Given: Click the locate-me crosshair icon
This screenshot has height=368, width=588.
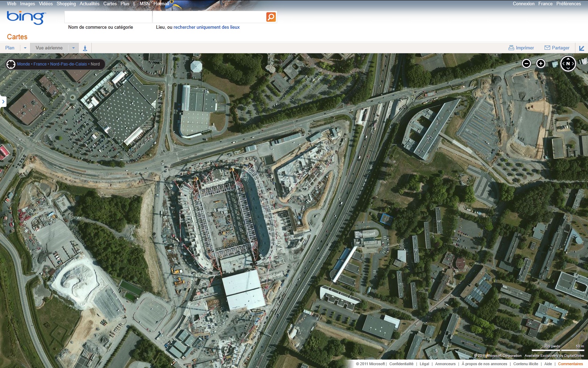Looking at the screenshot, I should point(11,64).
